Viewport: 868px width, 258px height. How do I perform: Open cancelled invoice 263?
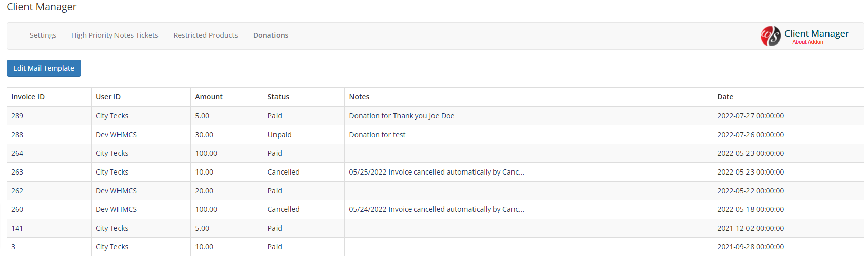[x=17, y=172]
